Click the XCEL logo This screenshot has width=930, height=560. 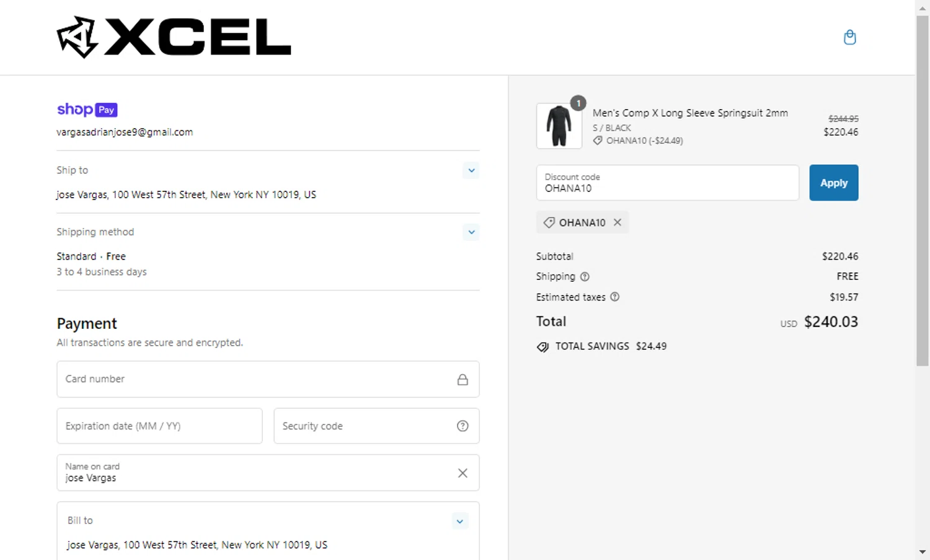pos(174,37)
